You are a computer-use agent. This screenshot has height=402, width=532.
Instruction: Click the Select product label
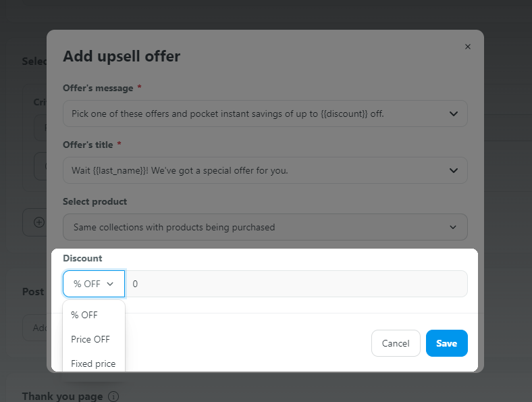(95, 202)
